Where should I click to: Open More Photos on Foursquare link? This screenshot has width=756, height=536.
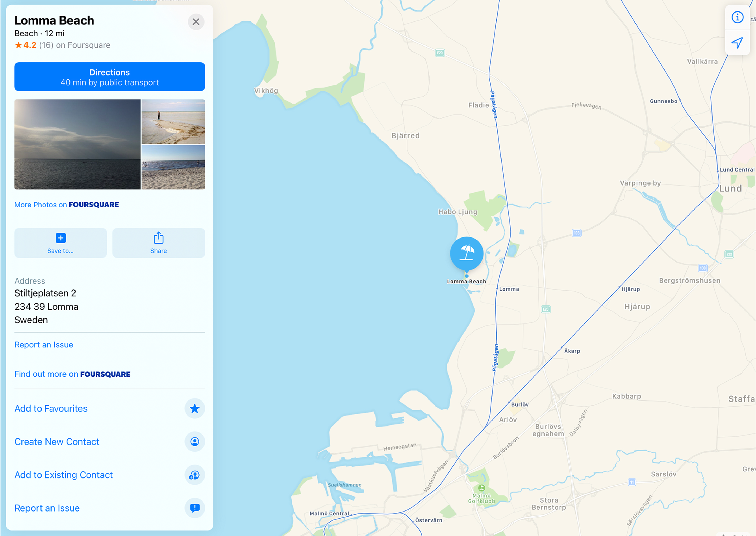click(x=67, y=205)
